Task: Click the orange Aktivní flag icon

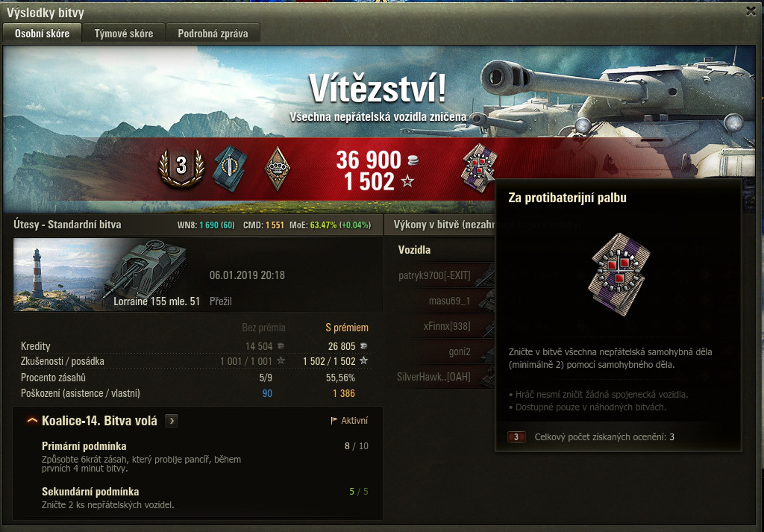Action: pyautogui.click(x=334, y=420)
